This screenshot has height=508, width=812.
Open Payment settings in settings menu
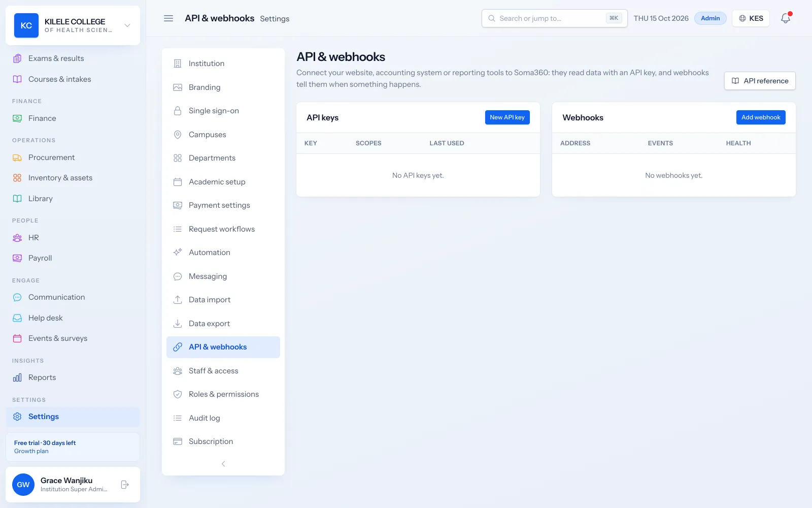[223, 205]
